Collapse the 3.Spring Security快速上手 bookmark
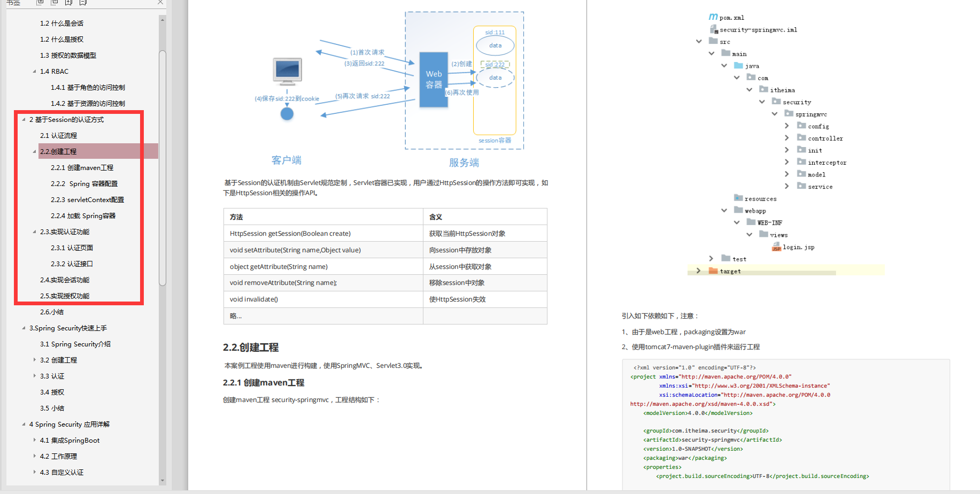 pyautogui.click(x=24, y=328)
